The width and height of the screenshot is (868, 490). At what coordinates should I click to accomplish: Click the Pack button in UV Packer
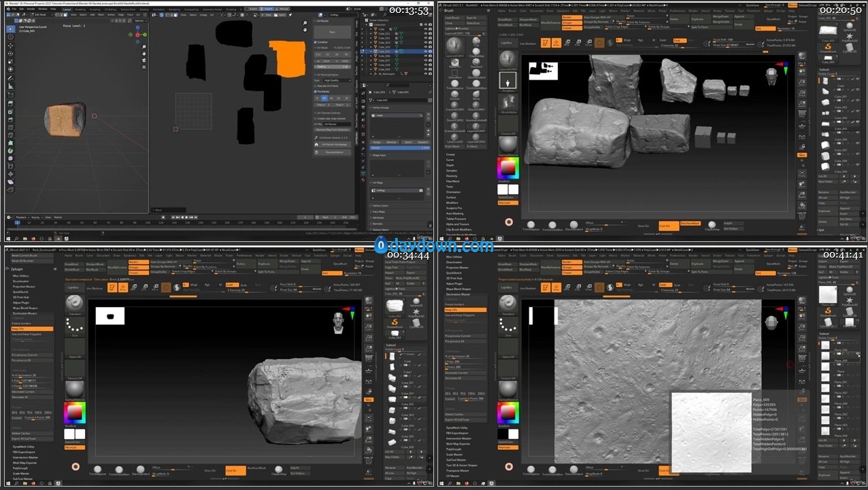331,32
